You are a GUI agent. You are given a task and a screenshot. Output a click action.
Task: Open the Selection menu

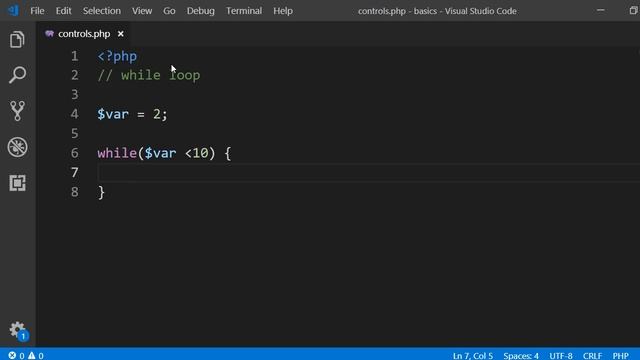tap(102, 11)
